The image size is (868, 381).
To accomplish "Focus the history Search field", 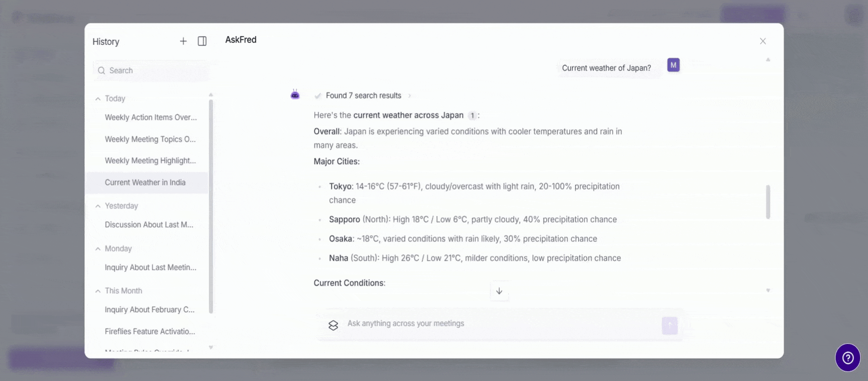I will pyautogui.click(x=151, y=71).
